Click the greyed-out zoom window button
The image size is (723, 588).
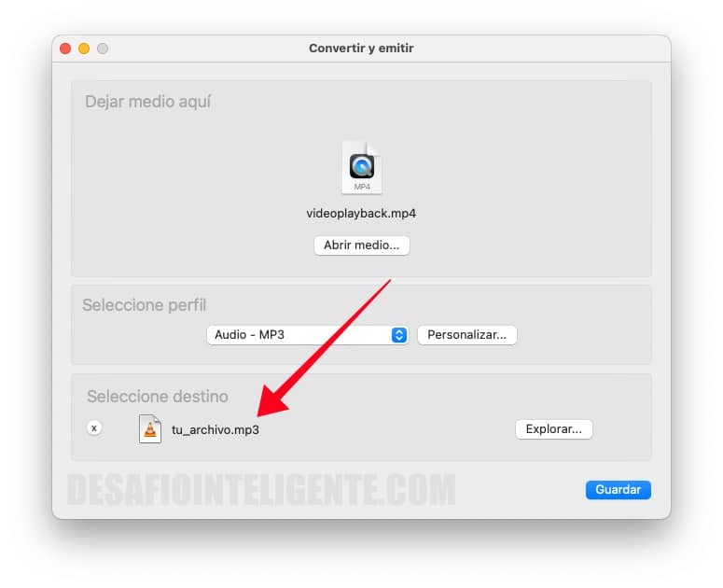pyautogui.click(x=103, y=49)
